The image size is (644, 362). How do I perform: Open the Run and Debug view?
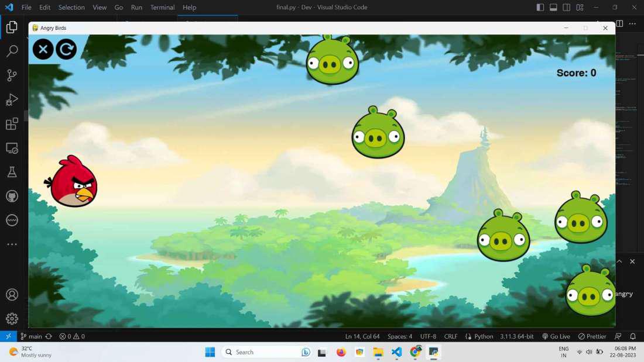tap(12, 100)
